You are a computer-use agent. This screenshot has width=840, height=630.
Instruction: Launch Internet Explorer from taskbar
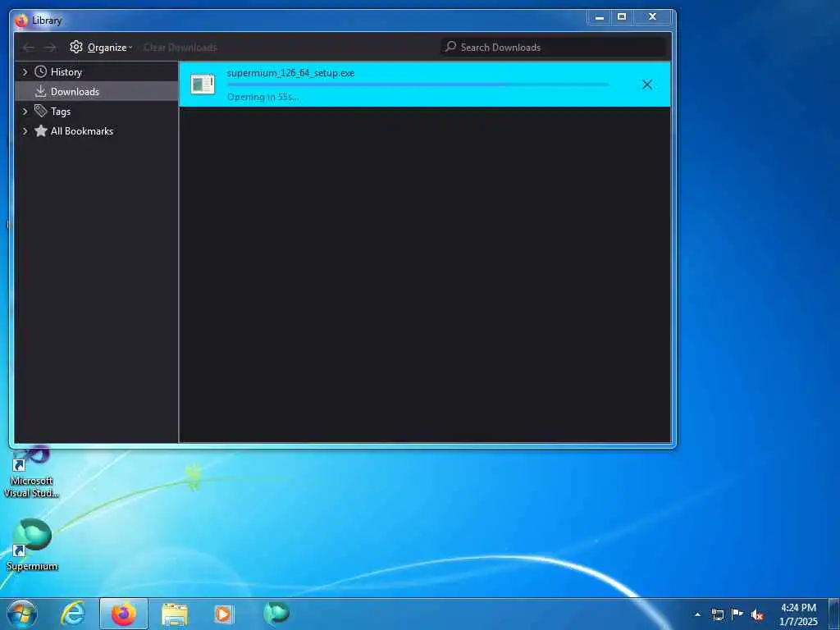click(73, 614)
